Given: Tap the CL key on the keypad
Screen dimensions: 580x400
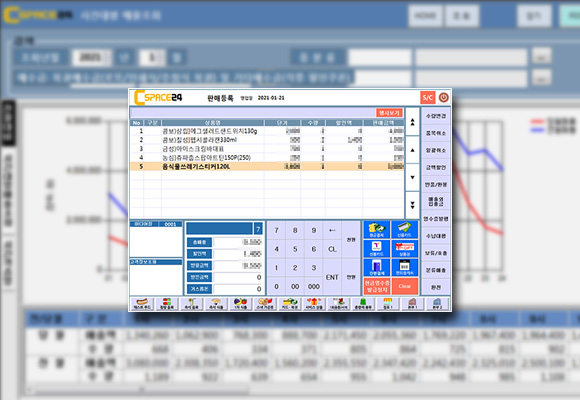Looking at the screenshot, I should click(x=332, y=249).
